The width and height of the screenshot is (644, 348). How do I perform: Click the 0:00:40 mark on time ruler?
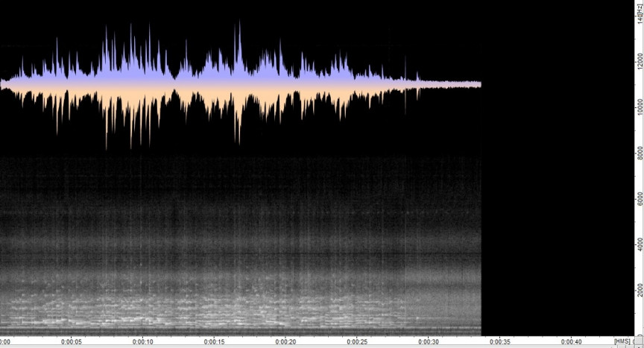pyautogui.click(x=571, y=342)
